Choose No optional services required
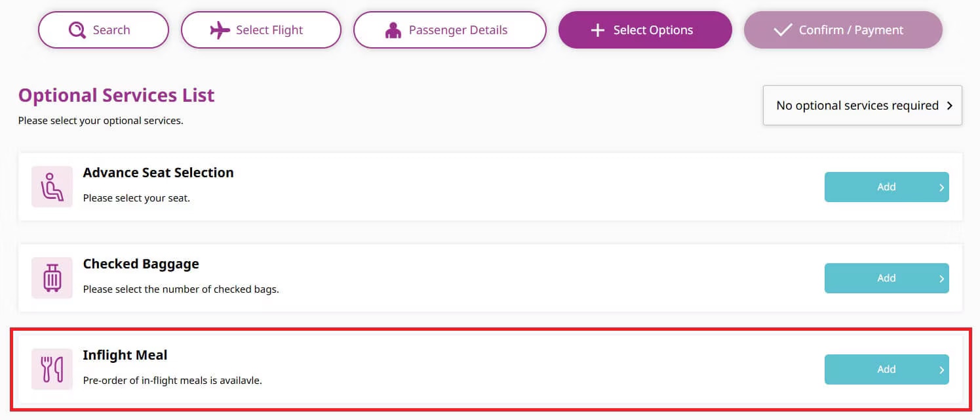980x420 pixels. click(x=857, y=105)
